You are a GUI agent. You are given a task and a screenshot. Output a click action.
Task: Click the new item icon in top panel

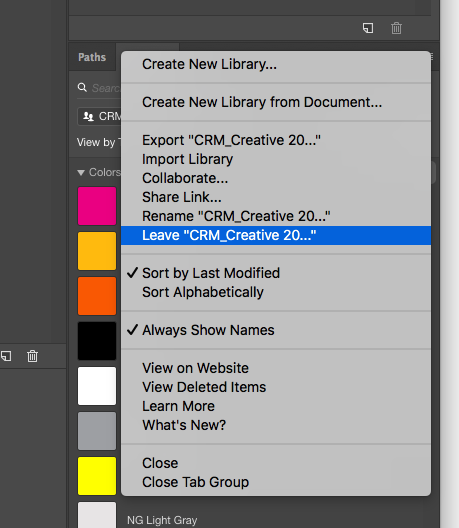pos(368,28)
